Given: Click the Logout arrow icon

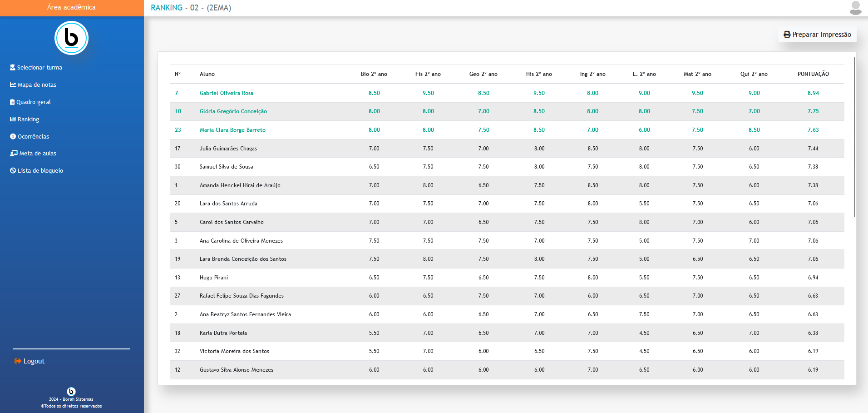Looking at the screenshot, I should click(x=18, y=361).
